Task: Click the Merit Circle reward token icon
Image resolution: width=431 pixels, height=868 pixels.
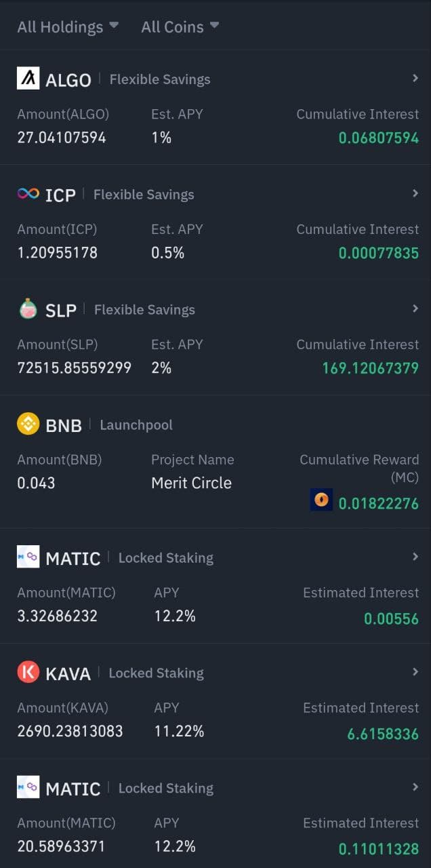Action: coord(321,500)
